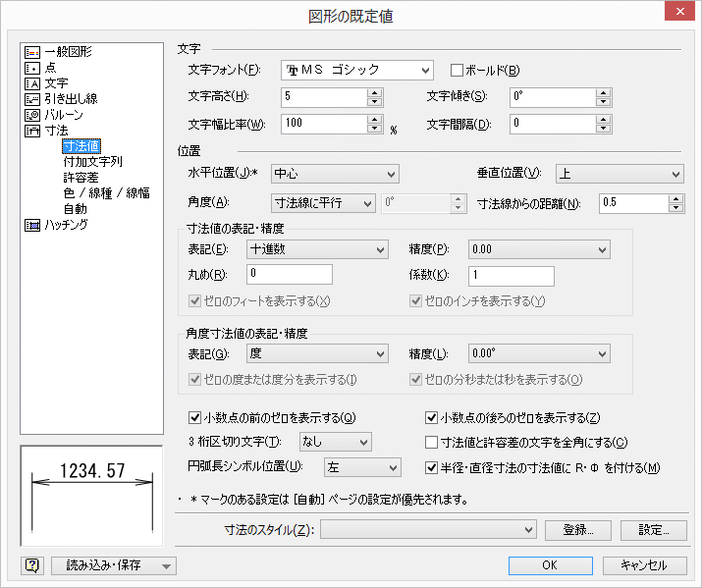The width and height of the screenshot is (702, 588).
Task: Increase 文字高さ with up arrow
Action: (374, 93)
